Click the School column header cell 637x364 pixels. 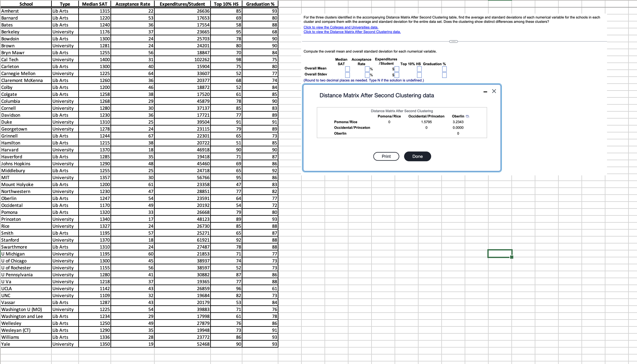point(26,4)
